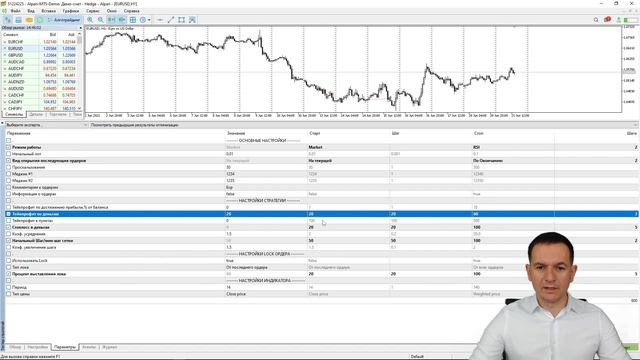This screenshot has height=360, width=640.
Task: Toggle checkbox for Маджик #1
Action: point(9,174)
